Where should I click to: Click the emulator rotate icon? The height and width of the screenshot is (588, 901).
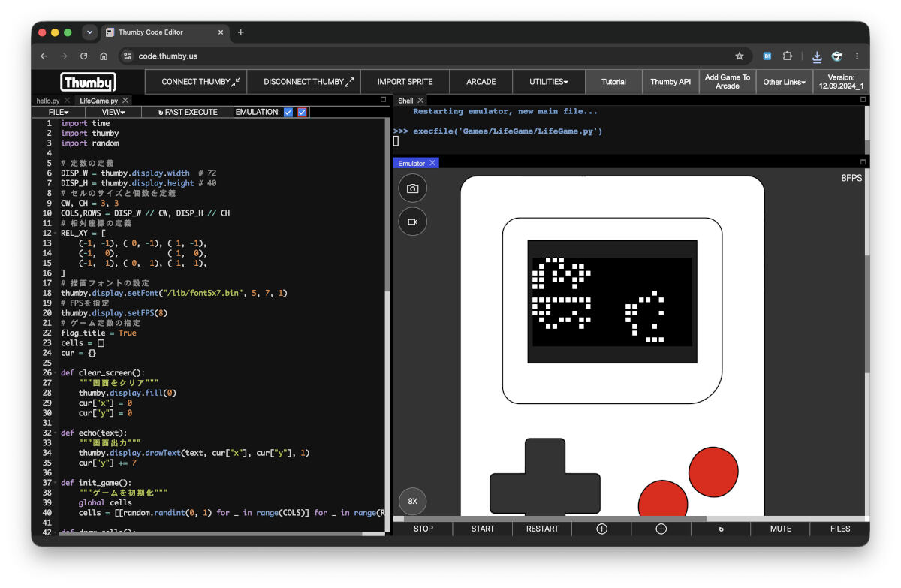point(721,529)
